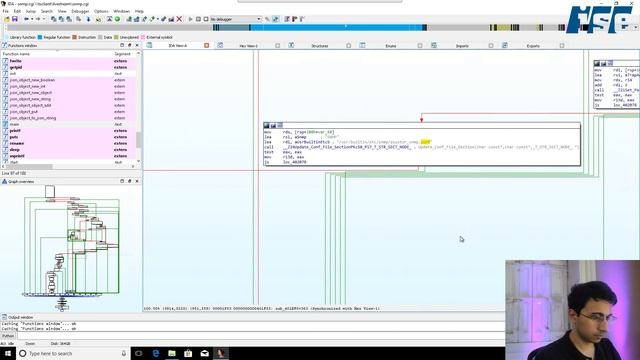Switch to the IDA View-A tab
Viewport: 640px width, 360px height.
(178, 46)
